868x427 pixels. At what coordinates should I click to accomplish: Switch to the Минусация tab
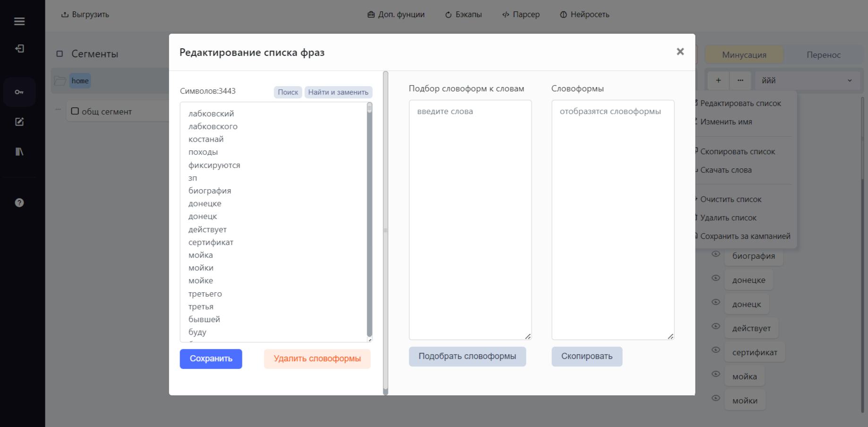coord(744,55)
